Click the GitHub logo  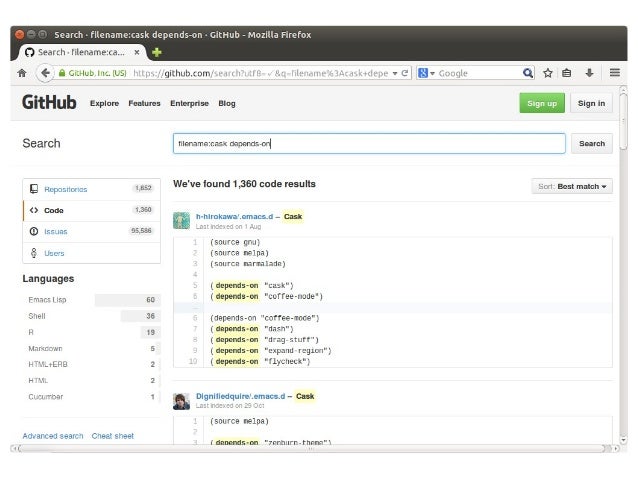pos(49,102)
